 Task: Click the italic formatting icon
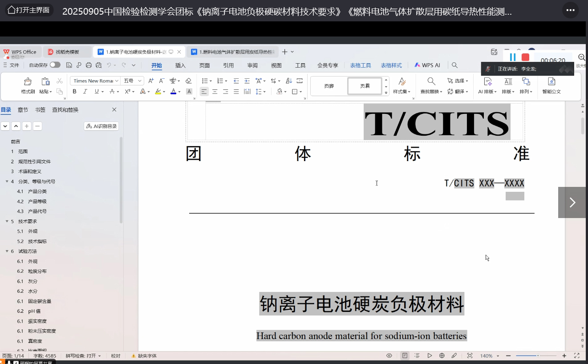tap(85, 92)
